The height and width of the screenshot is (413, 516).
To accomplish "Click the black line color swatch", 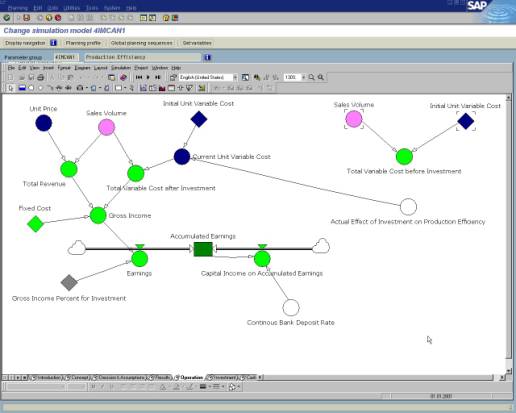I will tap(203, 387).
